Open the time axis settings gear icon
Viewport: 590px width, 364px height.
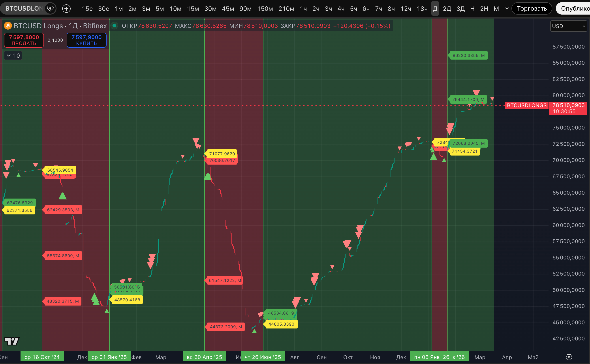click(x=569, y=357)
